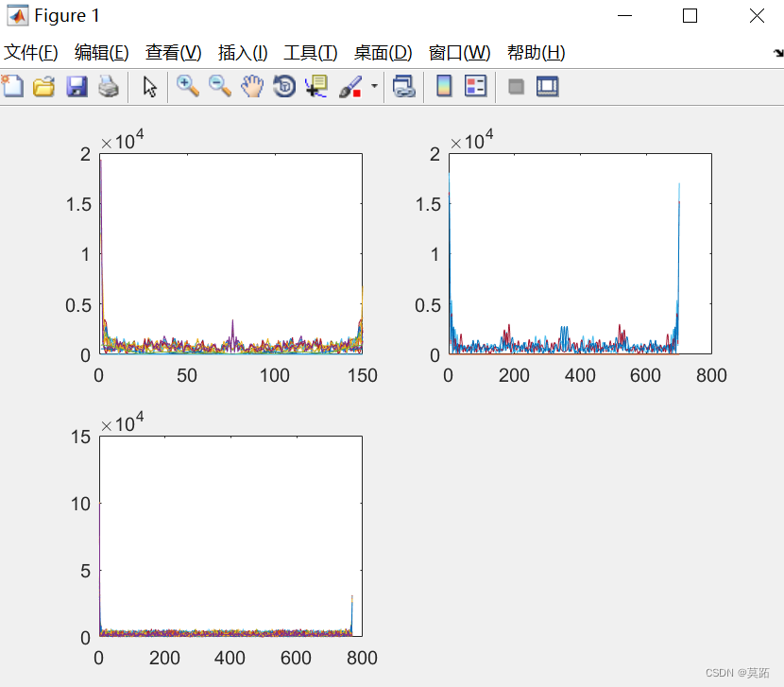The width and height of the screenshot is (784, 687).
Task: Insert a legend into the figure
Action: (x=473, y=86)
